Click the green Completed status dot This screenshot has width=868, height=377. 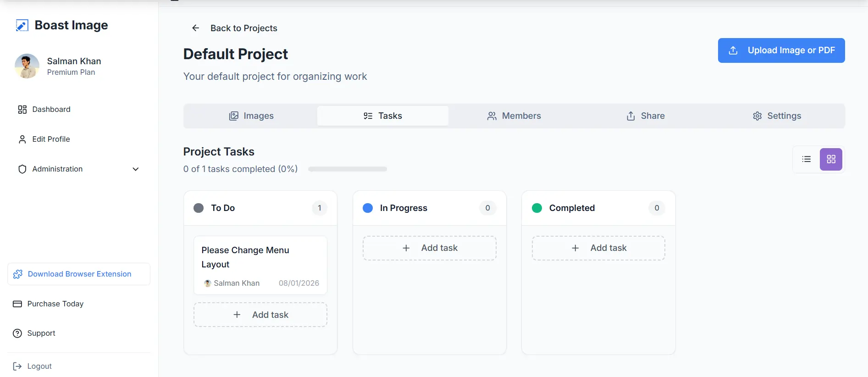tap(537, 208)
